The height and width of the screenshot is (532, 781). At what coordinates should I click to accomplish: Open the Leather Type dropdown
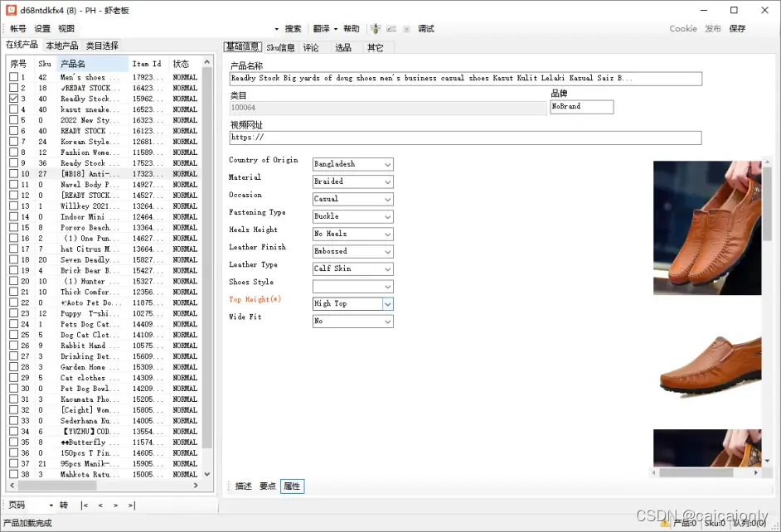[352, 268]
